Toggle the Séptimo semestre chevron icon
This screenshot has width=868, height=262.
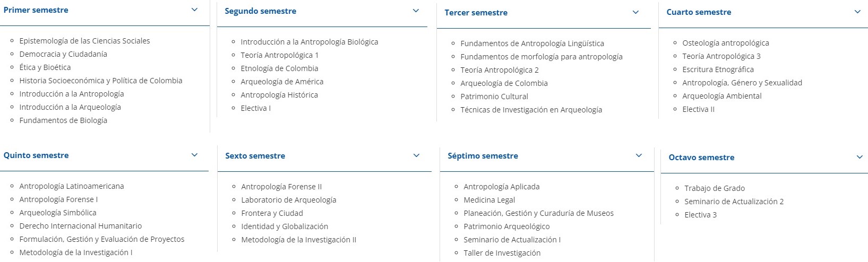point(639,155)
